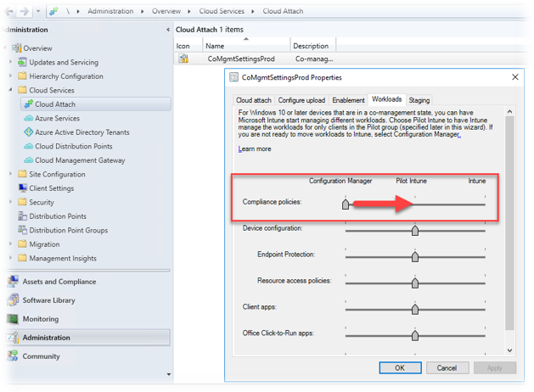Click the Azure Active Directory Tenants icon

click(x=28, y=132)
